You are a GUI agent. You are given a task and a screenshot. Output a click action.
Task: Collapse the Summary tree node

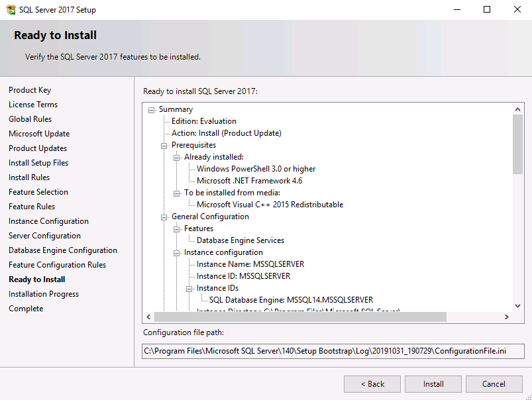tap(151, 110)
